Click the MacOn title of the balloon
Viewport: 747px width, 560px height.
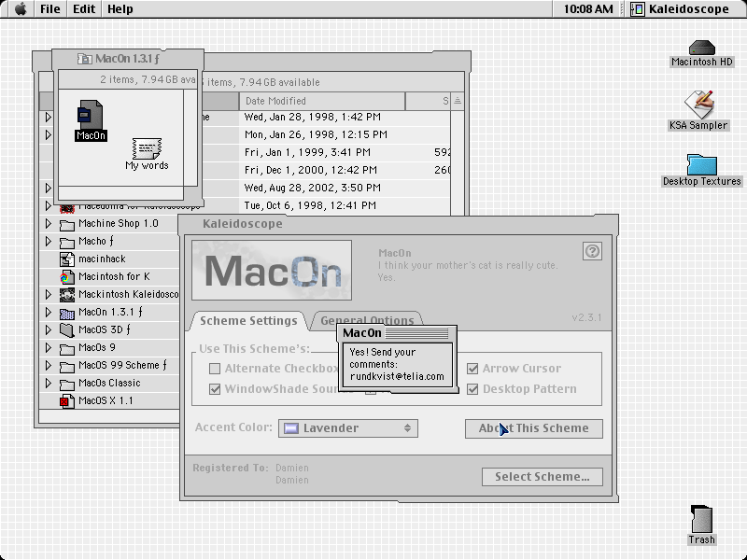coord(362,333)
